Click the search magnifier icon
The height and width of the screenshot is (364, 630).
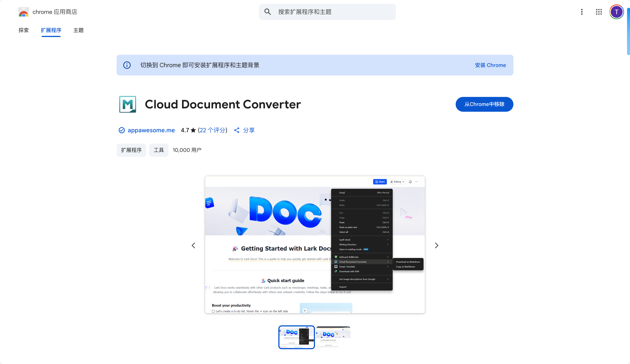point(267,12)
